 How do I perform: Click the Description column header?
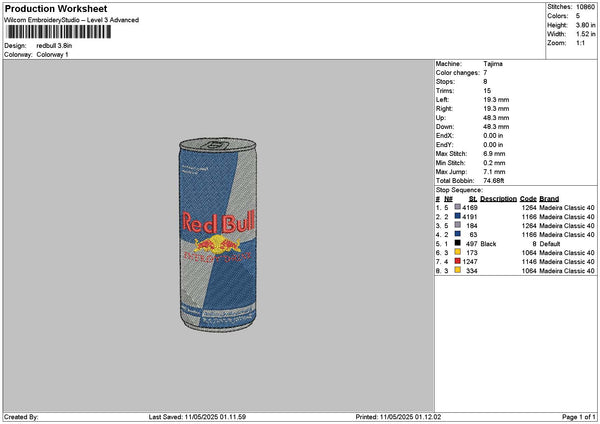[x=499, y=199]
